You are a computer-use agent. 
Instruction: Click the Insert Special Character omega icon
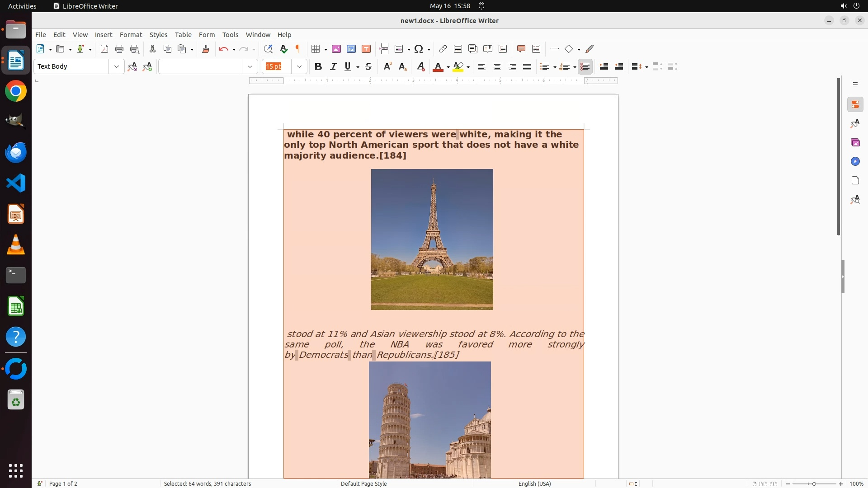coord(419,49)
